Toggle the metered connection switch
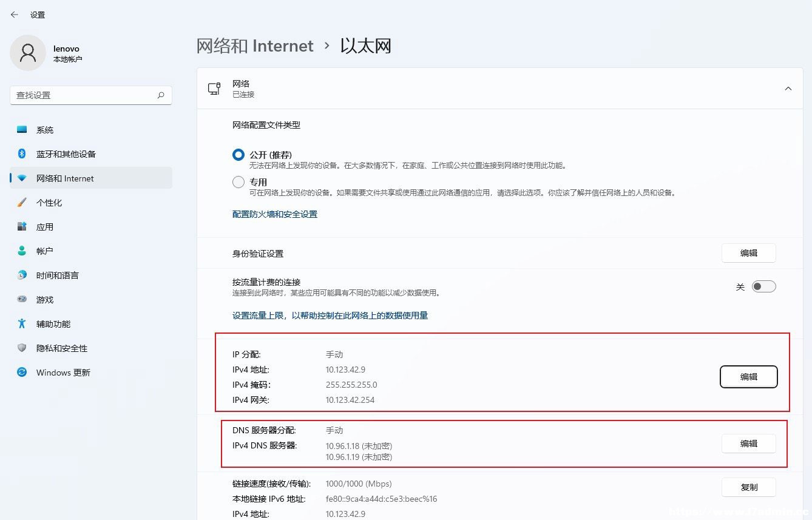 coord(763,287)
